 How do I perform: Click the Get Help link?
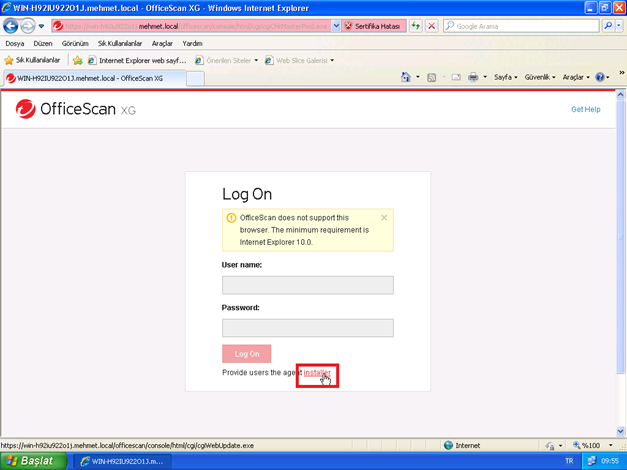585,109
